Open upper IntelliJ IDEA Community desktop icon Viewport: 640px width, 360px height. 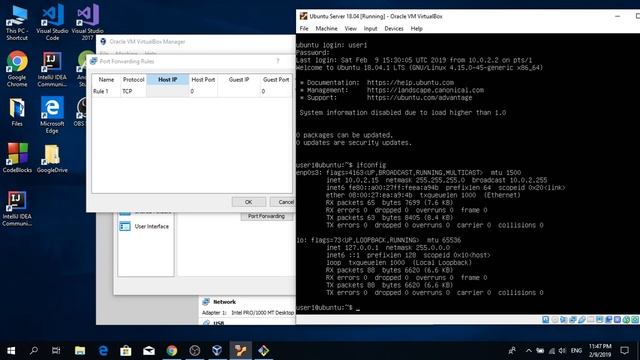(52, 69)
